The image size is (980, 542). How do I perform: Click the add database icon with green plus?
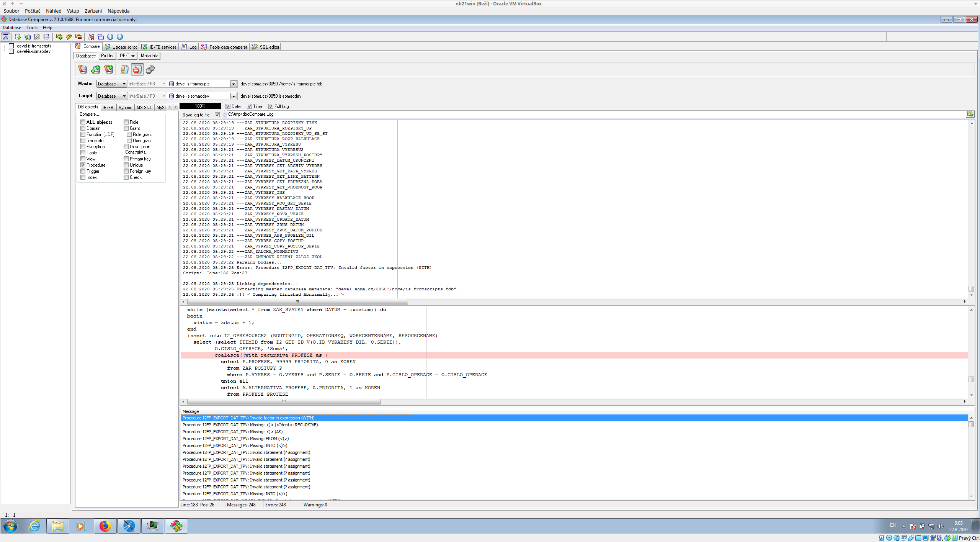pos(18,37)
